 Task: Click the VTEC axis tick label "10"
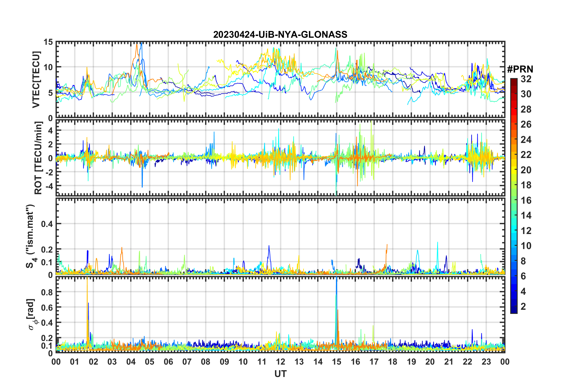click(x=48, y=67)
